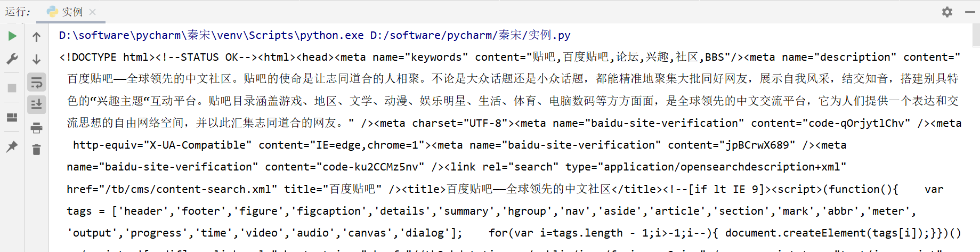980x252 pixels.
Task: Hide the run tool window
Action: (x=970, y=12)
